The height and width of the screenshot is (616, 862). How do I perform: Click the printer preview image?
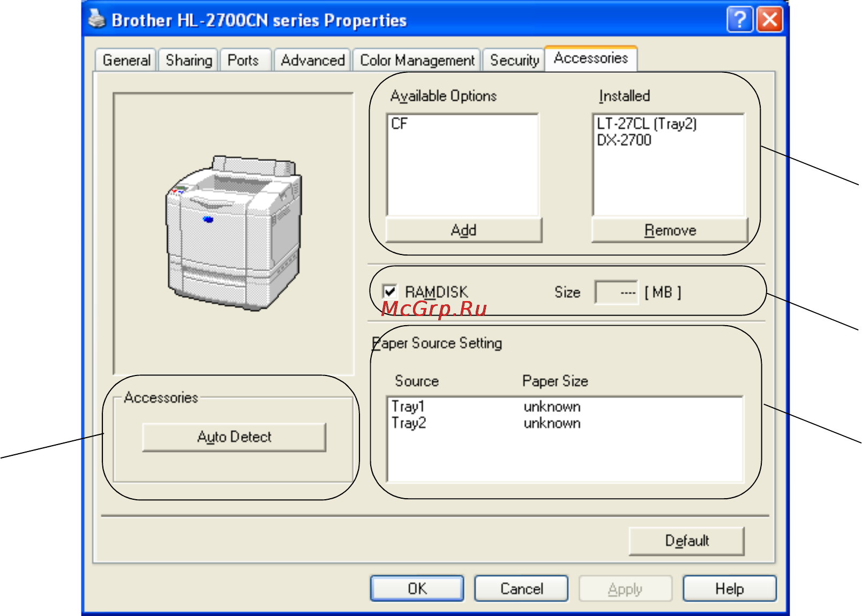pyautogui.click(x=233, y=234)
